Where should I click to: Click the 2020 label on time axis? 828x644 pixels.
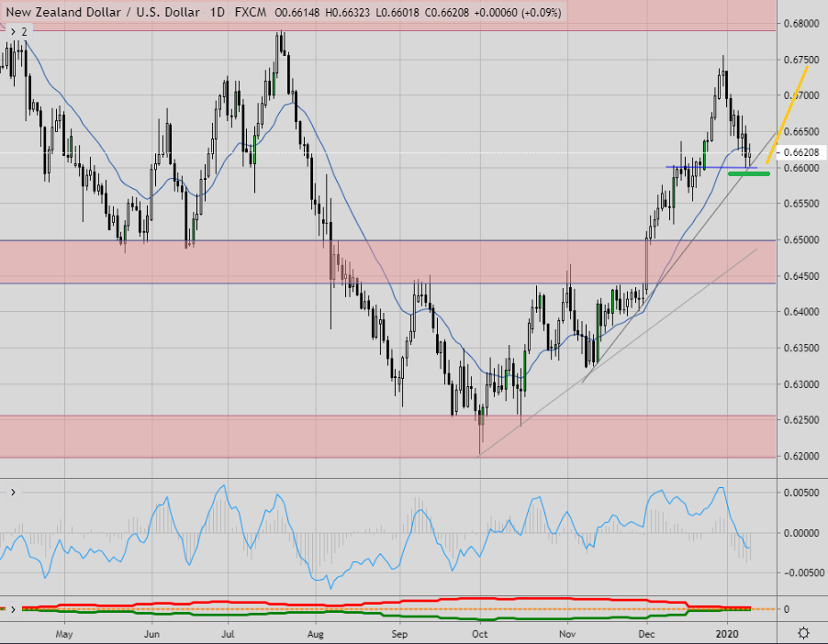pos(727,634)
